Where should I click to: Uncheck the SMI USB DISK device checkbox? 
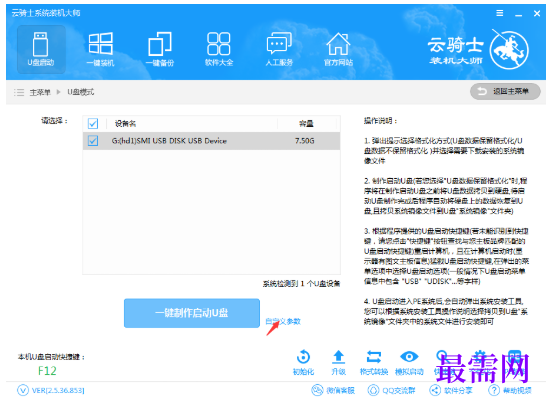coord(93,141)
